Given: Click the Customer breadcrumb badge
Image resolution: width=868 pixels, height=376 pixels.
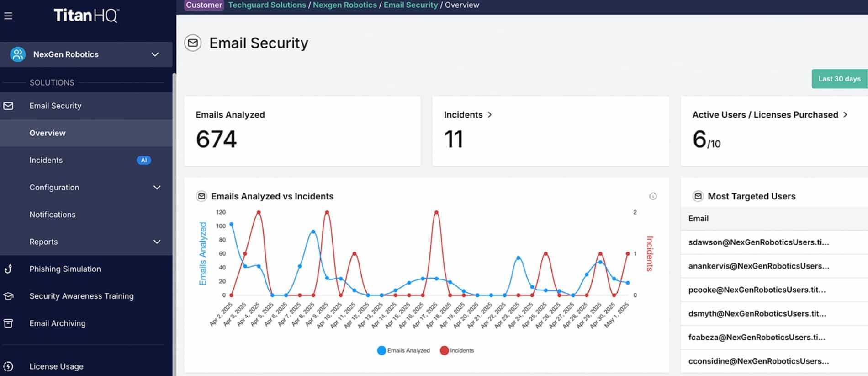Looking at the screenshot, I should coord(204,5).
